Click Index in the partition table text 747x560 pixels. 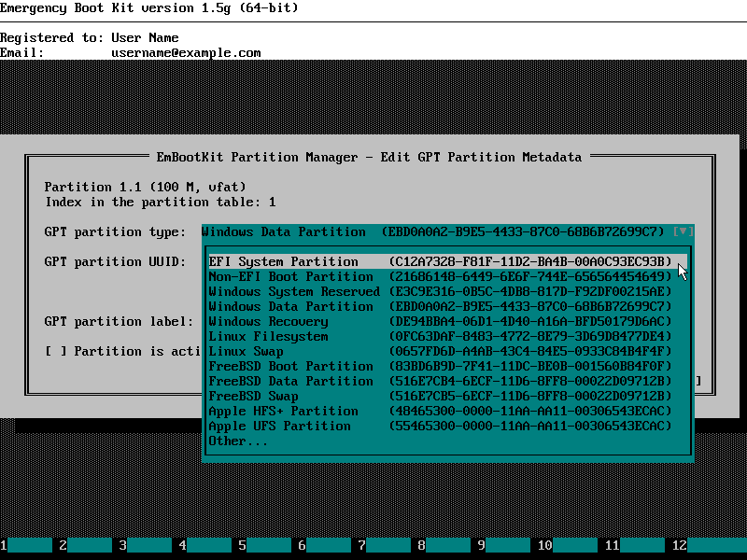[161, 202]
